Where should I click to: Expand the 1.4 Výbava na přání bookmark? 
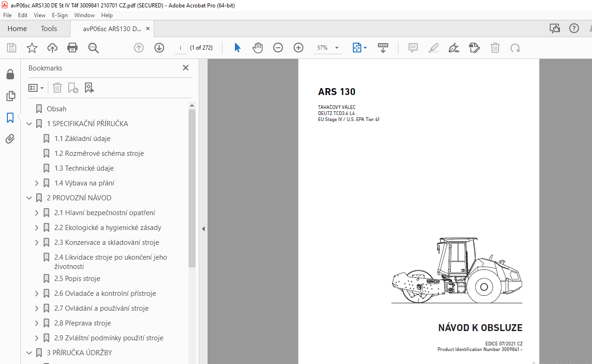coord(37,183)
